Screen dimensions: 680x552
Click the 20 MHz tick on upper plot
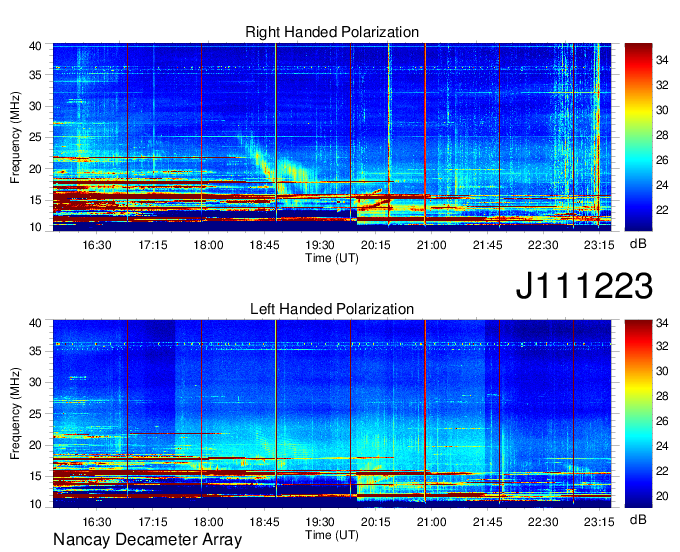coord(35,169)
